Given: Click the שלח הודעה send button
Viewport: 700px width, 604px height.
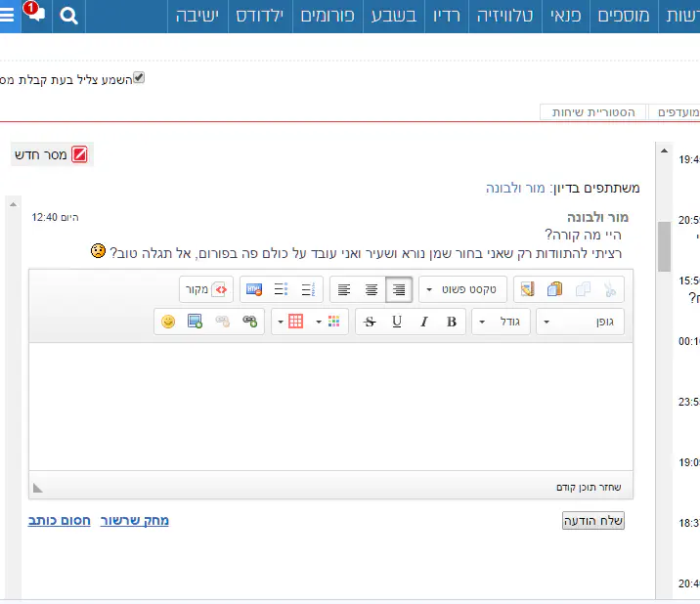Looking at the screenshot, I should pyautogui.click(x=593, y=521).
